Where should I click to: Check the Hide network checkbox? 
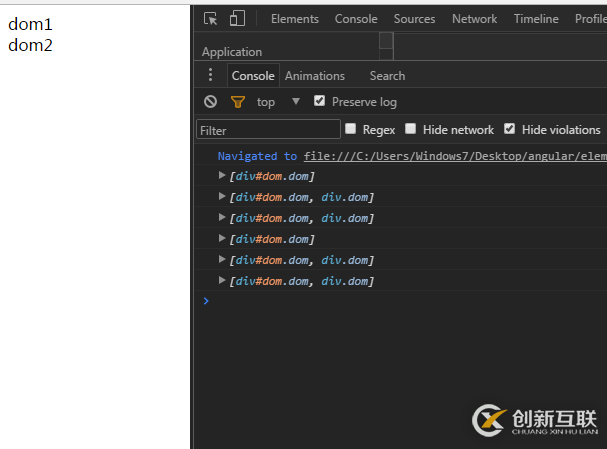[411, 129]
